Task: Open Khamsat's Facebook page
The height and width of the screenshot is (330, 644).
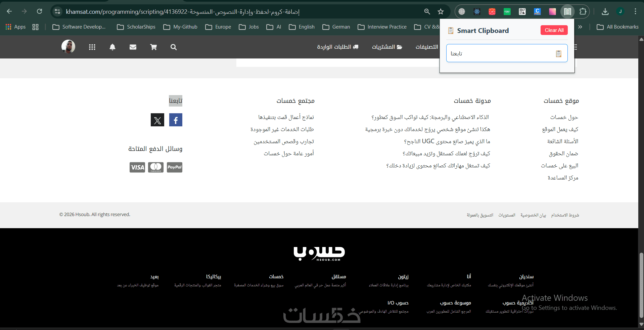Action: tap(176, 120)
